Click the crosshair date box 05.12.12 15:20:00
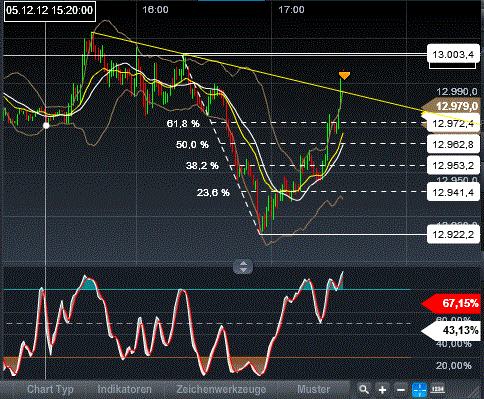This screenshot has width=484, height=399. 50,11
